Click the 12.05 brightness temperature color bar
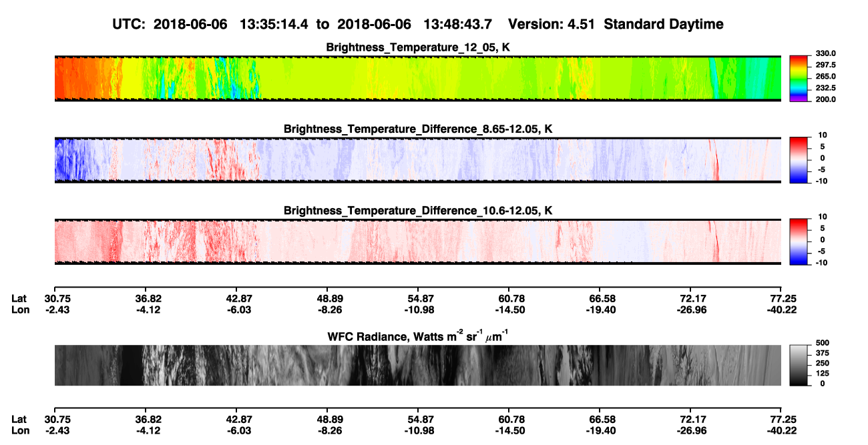This screenshot has width=868, height=445. click(798, 77)
